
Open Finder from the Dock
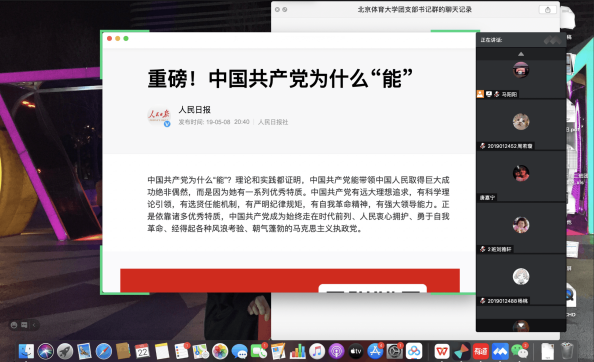click(27, 352)
